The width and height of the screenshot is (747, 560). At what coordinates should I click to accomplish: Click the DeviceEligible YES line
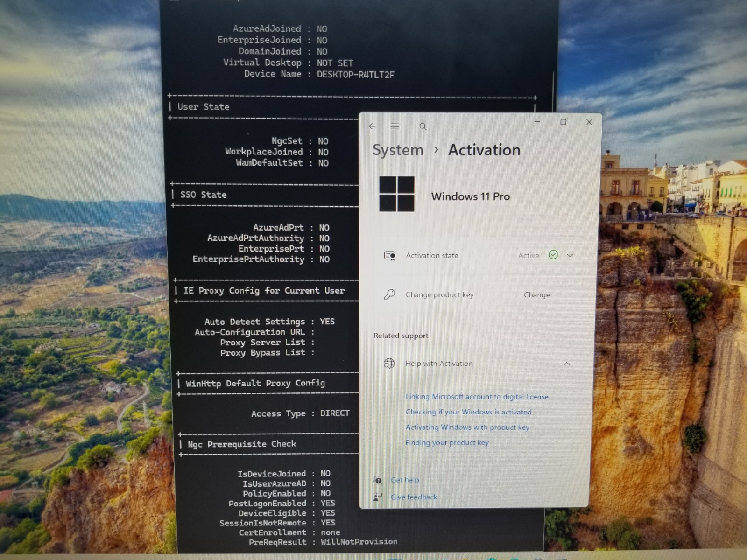click(x=287, y=513)
